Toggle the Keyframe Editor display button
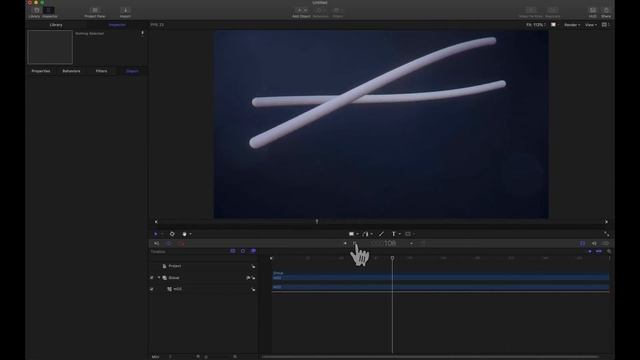Screen dimensions: 640x360 pos(605,244)
